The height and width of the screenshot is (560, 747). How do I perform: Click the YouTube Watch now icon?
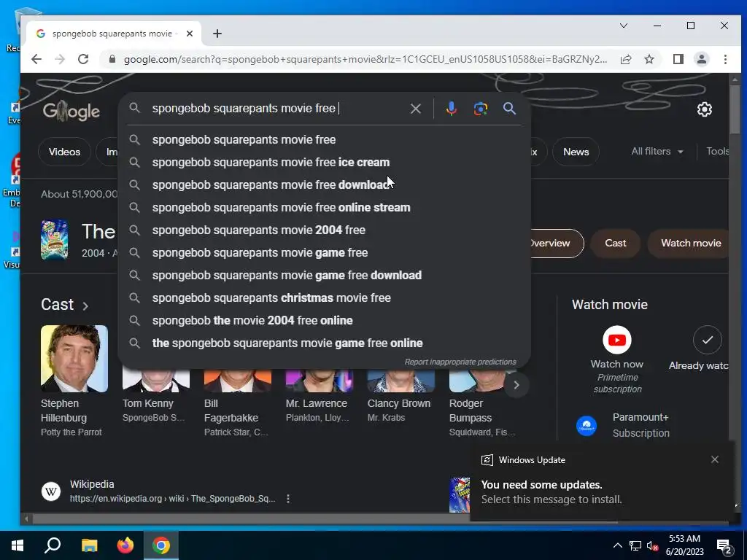click(x=617, y=340)
